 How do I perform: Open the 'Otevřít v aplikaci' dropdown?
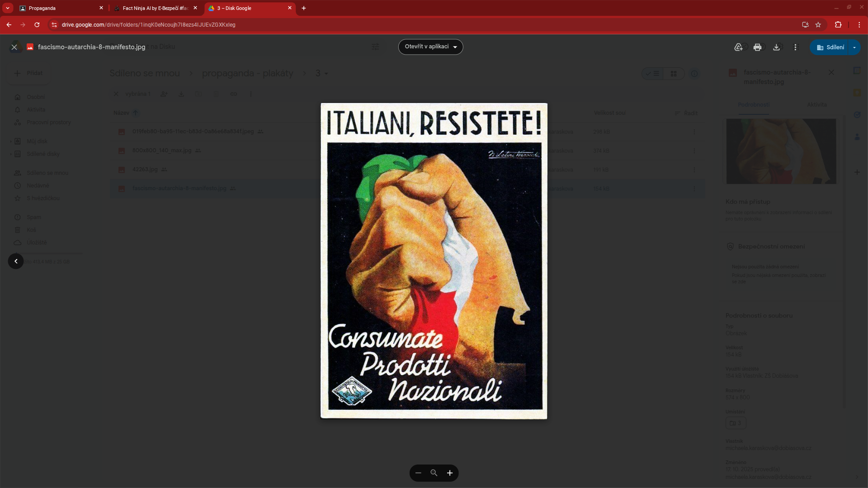point(430,47)
